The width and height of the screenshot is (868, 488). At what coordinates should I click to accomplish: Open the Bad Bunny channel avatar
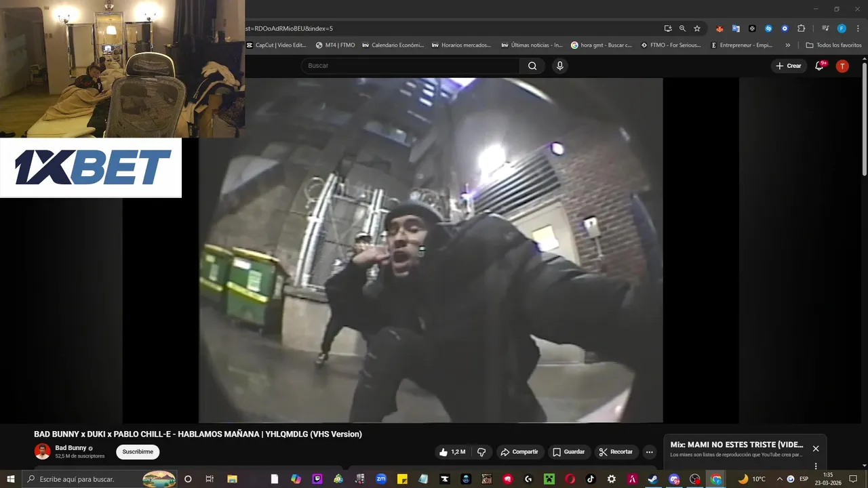tap(42, 451)
